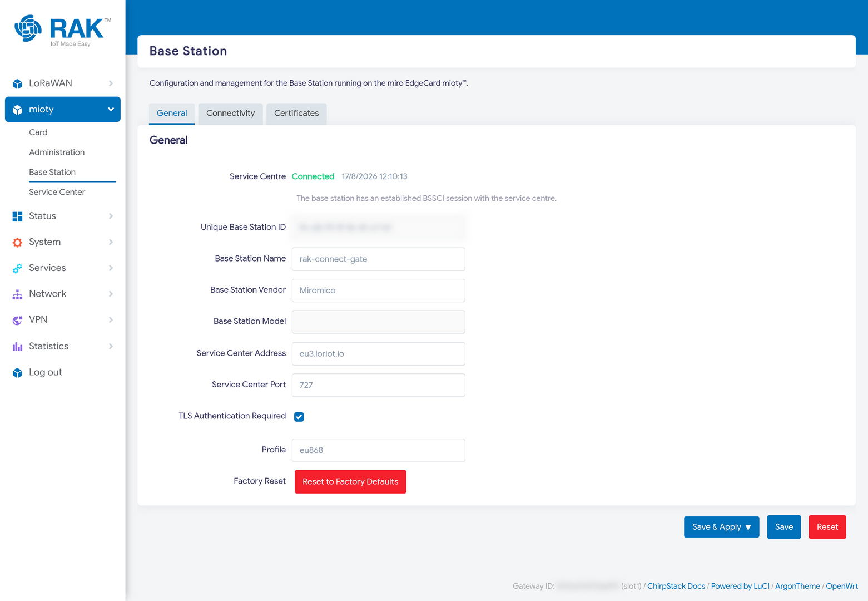The image size is (868, 601).
Task: Expand the VPN menu chevron
Action: click(x=111, y=319)
